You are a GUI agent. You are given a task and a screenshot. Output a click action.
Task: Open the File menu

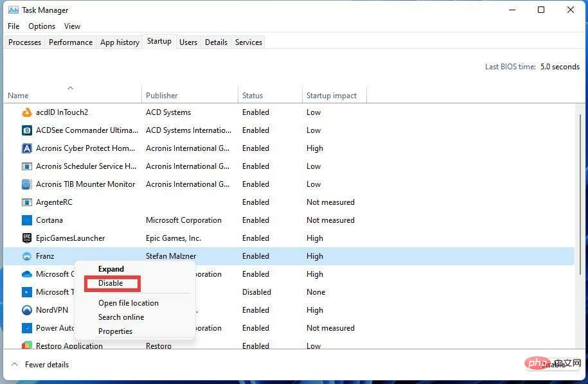tap(13, 26)
